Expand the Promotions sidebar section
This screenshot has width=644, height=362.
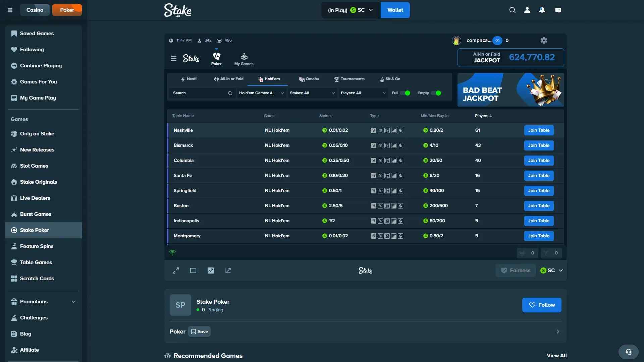pyautogui.click(x=44, y=302)
